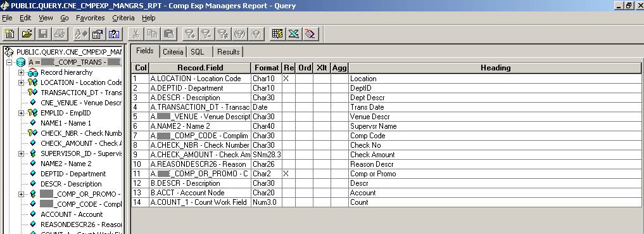Click the Copy toolbar icon
The height and width of the screenshot is (234, 644).
[153, 34]
